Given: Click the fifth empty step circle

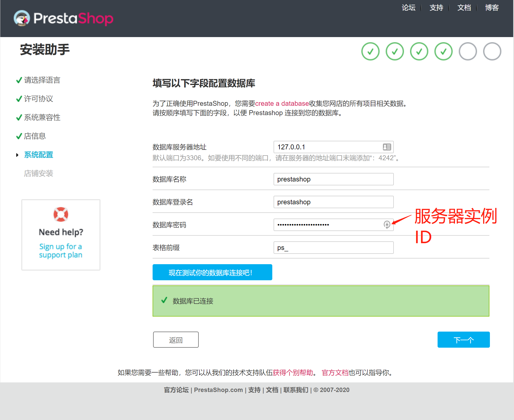Looking at the screenshot, I should [x=468, y=51].
